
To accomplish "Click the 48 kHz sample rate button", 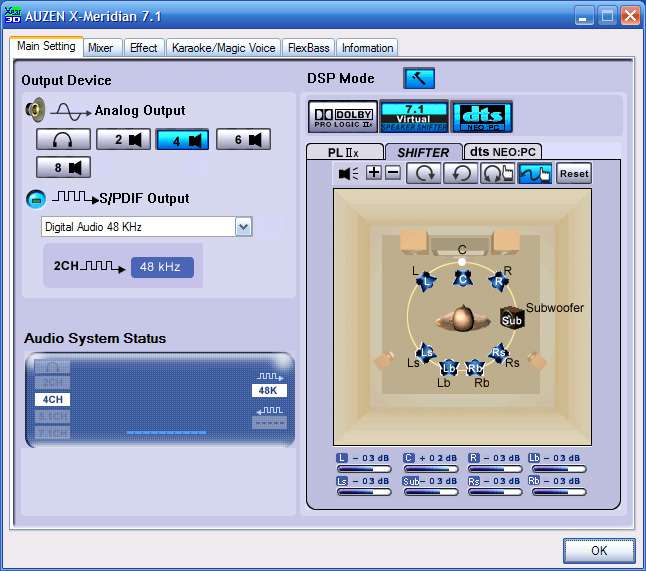I will click(x=162, y=267).
